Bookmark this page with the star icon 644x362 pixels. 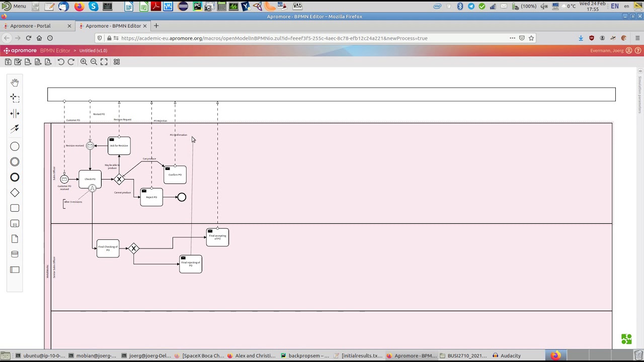tap(531, 38)
